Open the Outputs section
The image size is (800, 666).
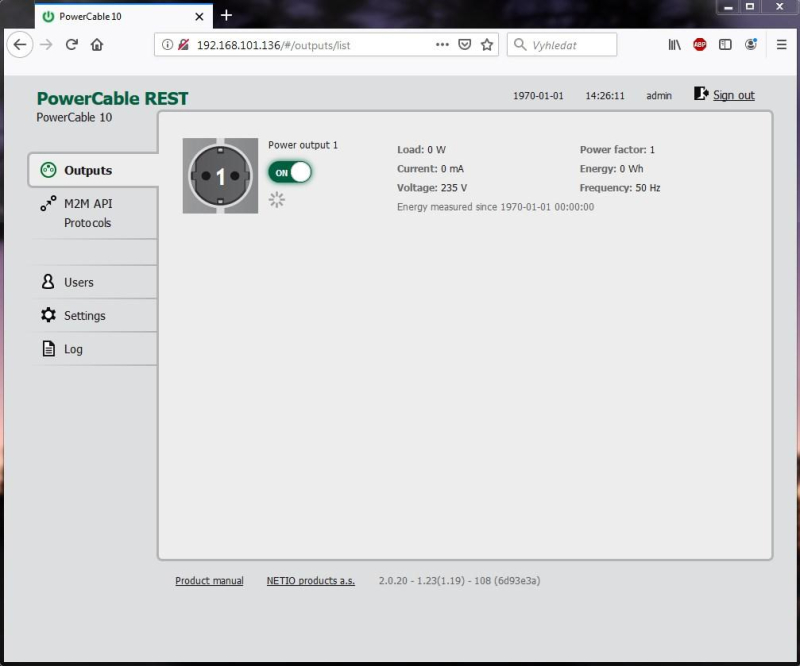click(x=88, y=171)
